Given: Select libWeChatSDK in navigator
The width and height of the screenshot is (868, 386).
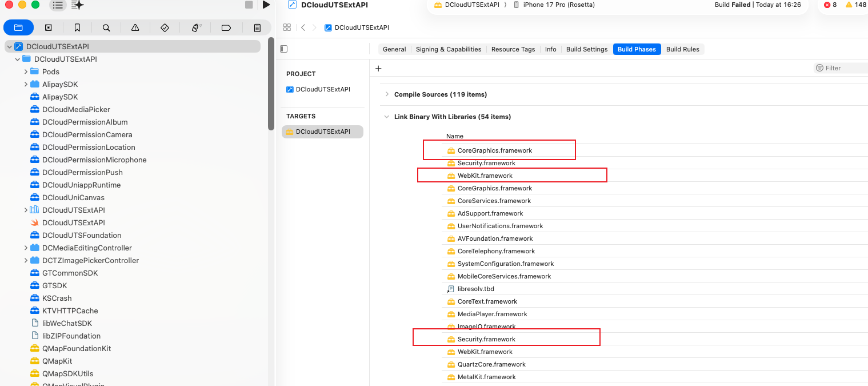Looking at the screenshot, I should pos(67,323).
